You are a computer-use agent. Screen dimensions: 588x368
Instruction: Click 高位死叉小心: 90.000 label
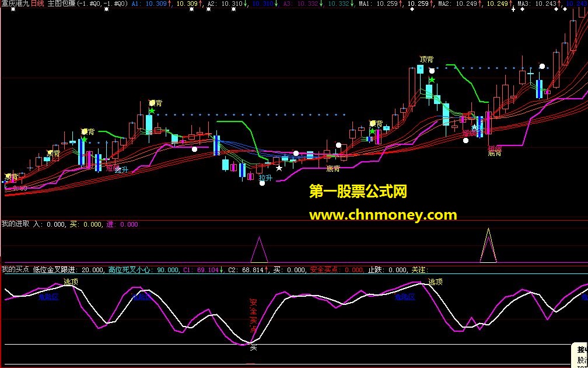[x=143, y=270]
